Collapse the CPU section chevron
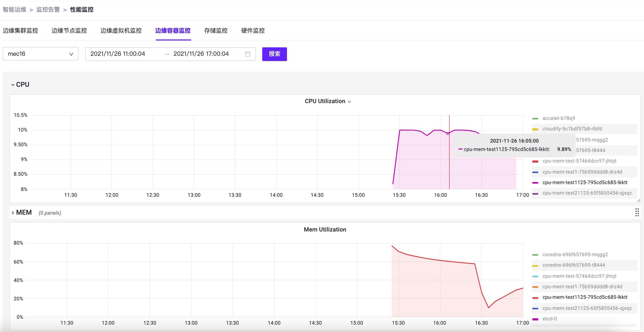The image size is (644, 332). click(x=13, y=85)
